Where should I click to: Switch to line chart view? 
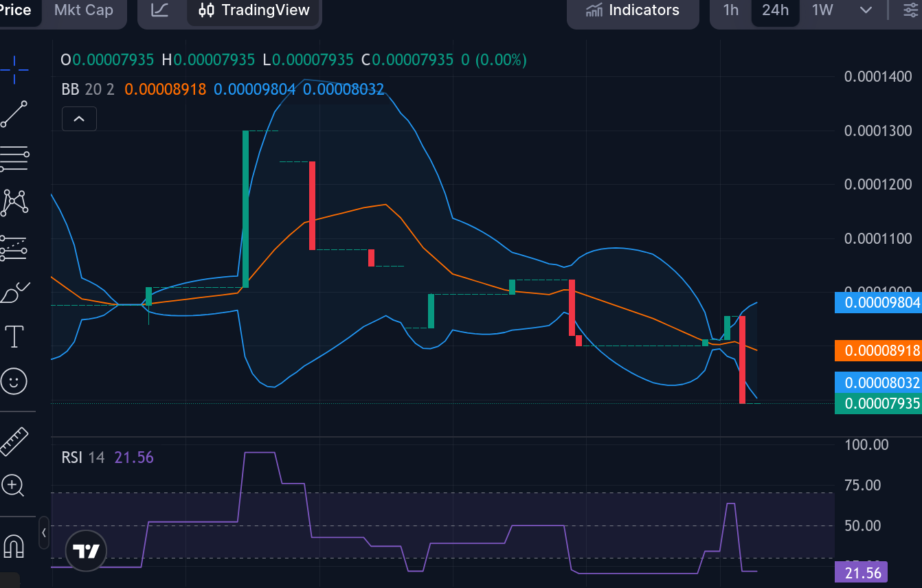[160, 10]
